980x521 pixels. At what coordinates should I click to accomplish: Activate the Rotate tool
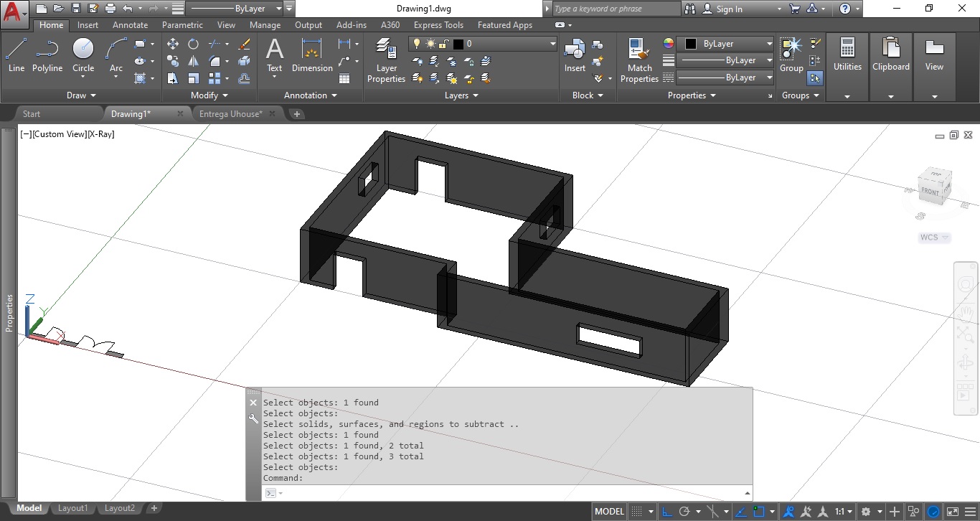pos(193,44)
